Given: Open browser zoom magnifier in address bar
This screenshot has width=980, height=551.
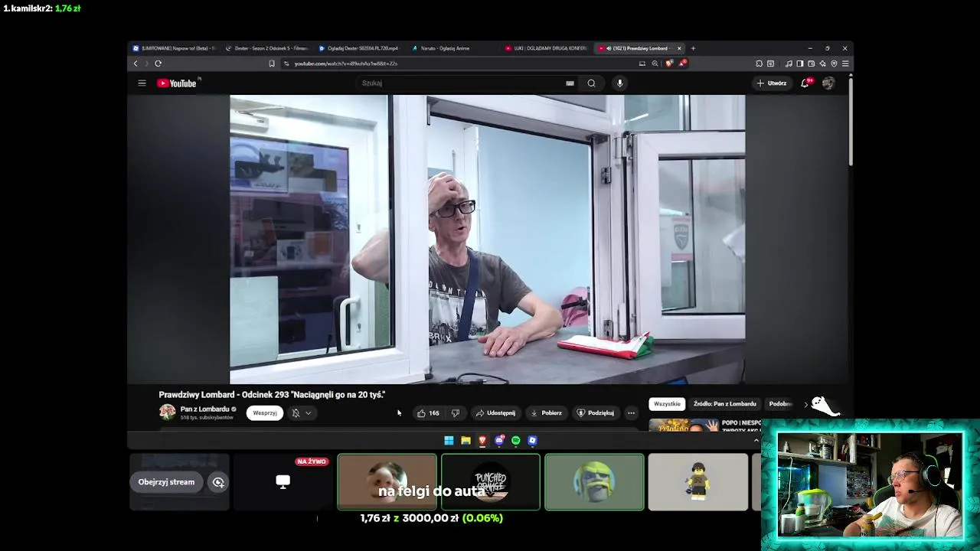Looking at the screenshot, I should click(655, 64).
